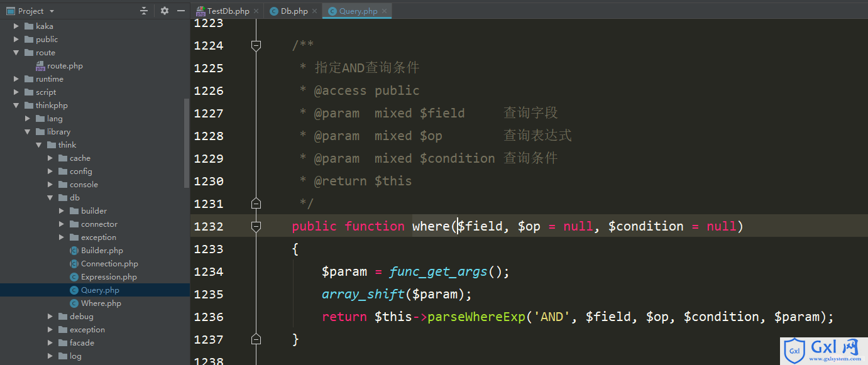Click the project settings gear icon
The height and width of the screenshot is (365, 868).
coord(165,11)
